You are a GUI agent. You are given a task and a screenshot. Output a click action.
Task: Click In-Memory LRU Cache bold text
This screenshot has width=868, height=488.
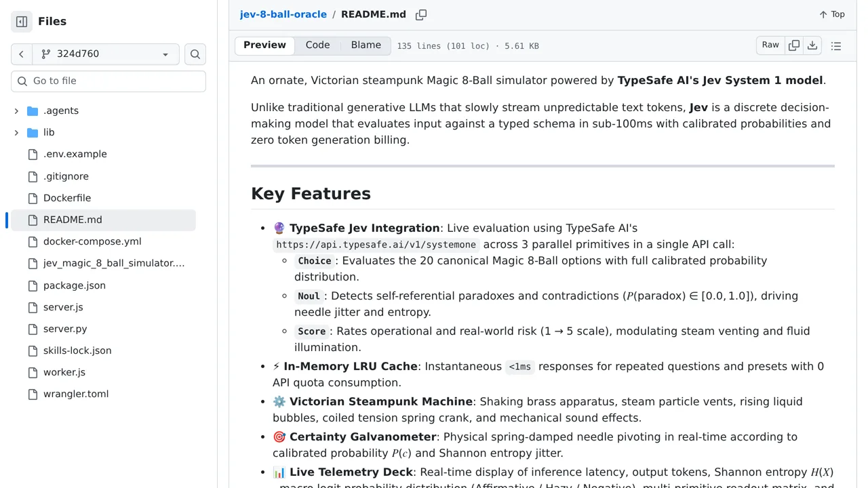pyautogui.click(x=351, y=367)
